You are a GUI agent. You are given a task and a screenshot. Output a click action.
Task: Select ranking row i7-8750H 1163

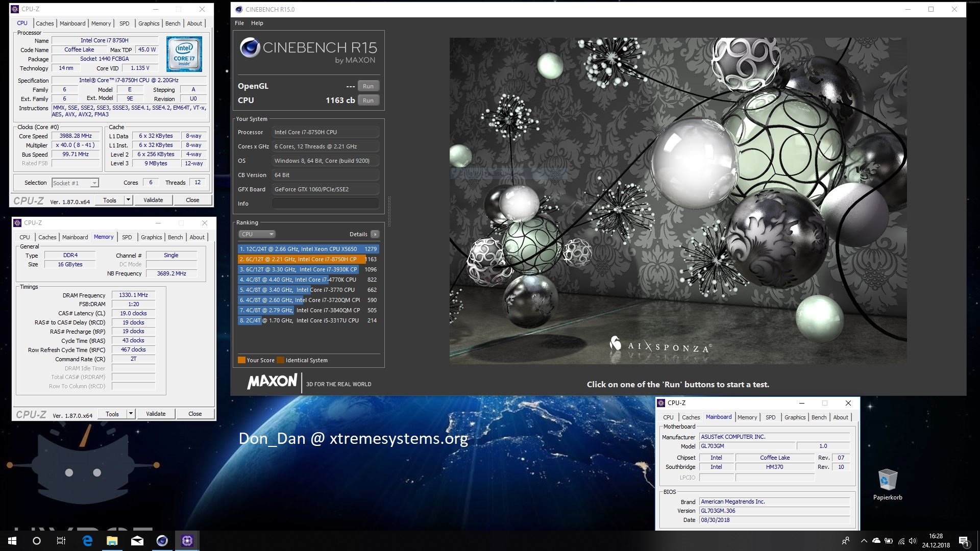point(308,259)
